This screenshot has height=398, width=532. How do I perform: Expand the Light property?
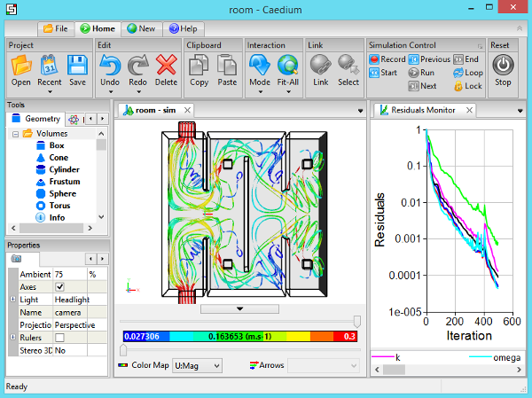pyautogui.click(x=13, y=300)
